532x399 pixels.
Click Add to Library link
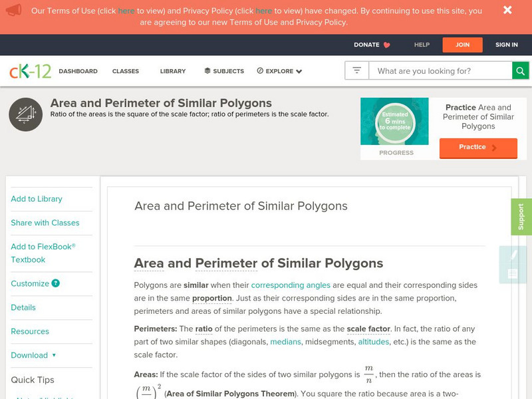(37, 199)
